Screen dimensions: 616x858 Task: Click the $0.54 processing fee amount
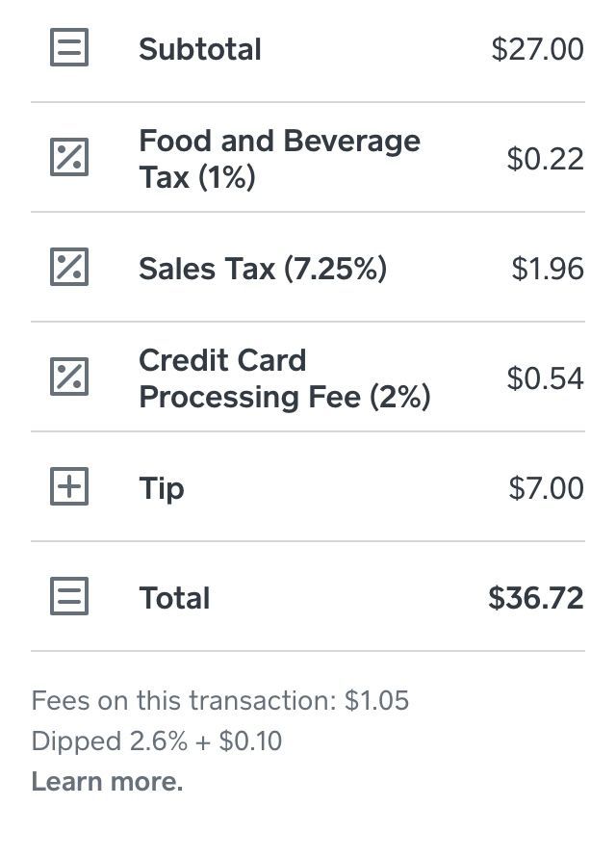545,378
